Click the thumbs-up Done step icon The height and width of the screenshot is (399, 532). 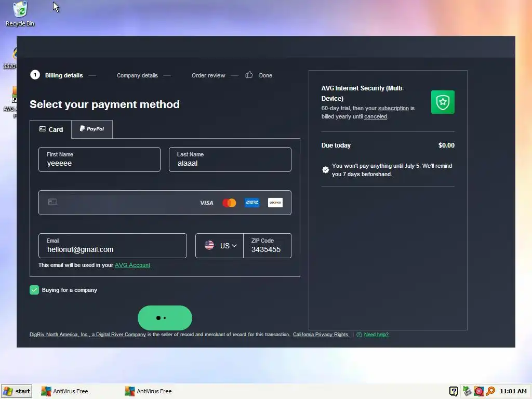249,75
